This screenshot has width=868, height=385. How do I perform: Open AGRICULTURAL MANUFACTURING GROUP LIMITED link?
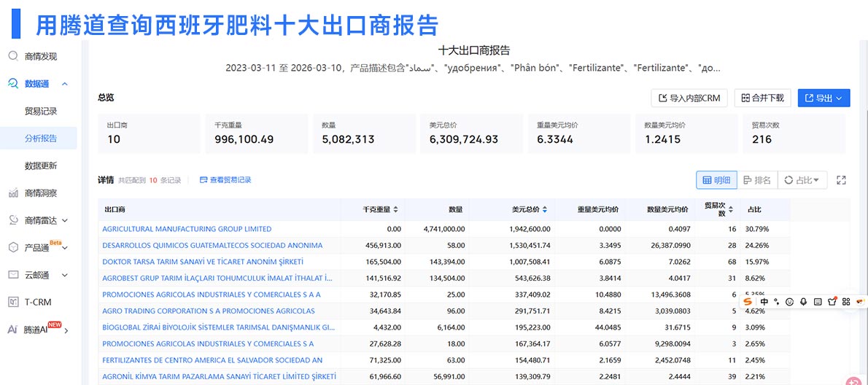point(187,229)
